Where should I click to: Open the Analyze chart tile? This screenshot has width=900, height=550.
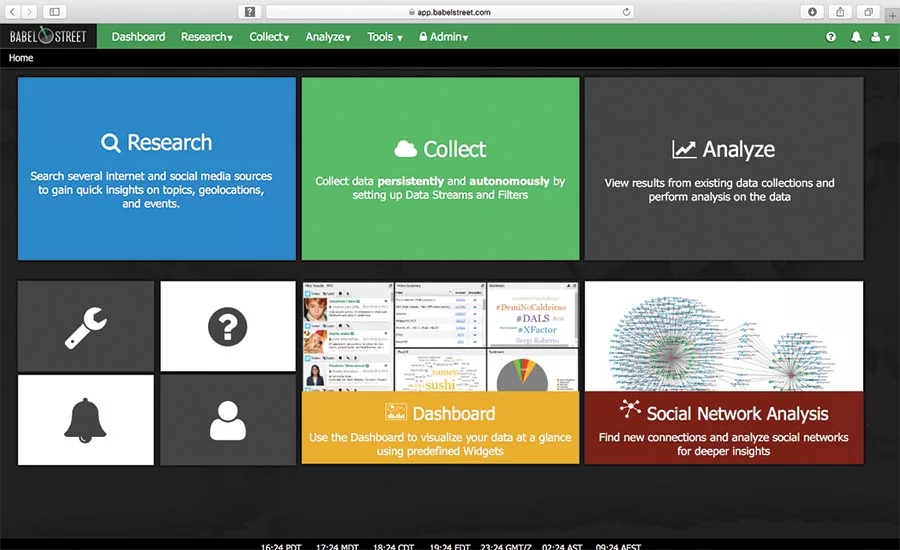pos(724,169)
